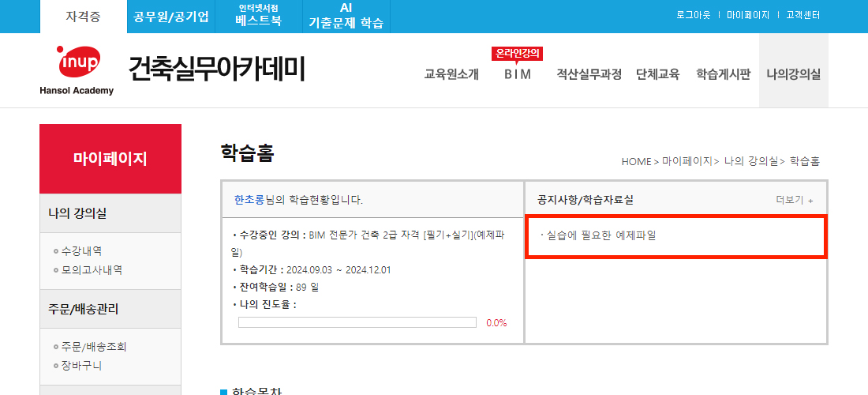The image size is (868, 395).
Task: Click the inup Hansol Academy logo
Action: click(77, 70)
